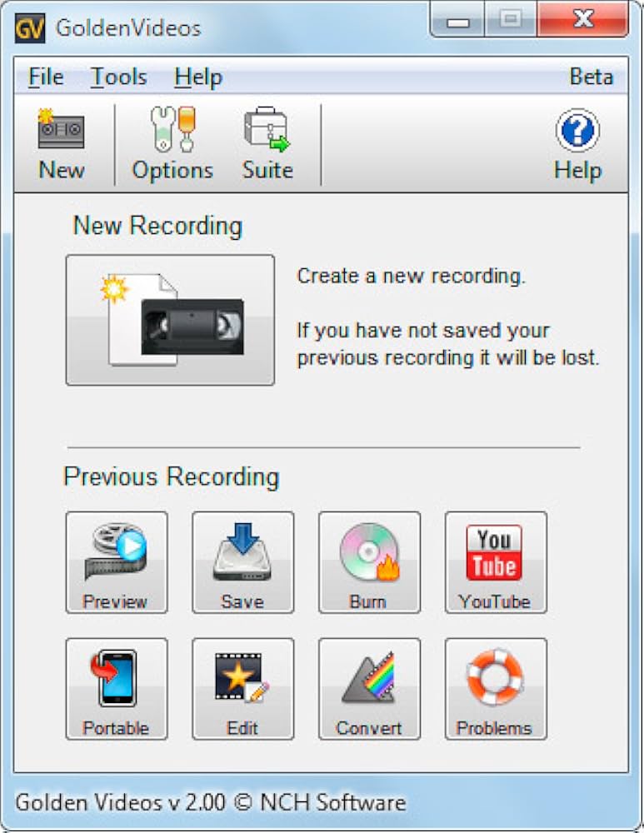Launch the Suite toolbox icon
Screen dimensions: 644x833
click(267, 144)
